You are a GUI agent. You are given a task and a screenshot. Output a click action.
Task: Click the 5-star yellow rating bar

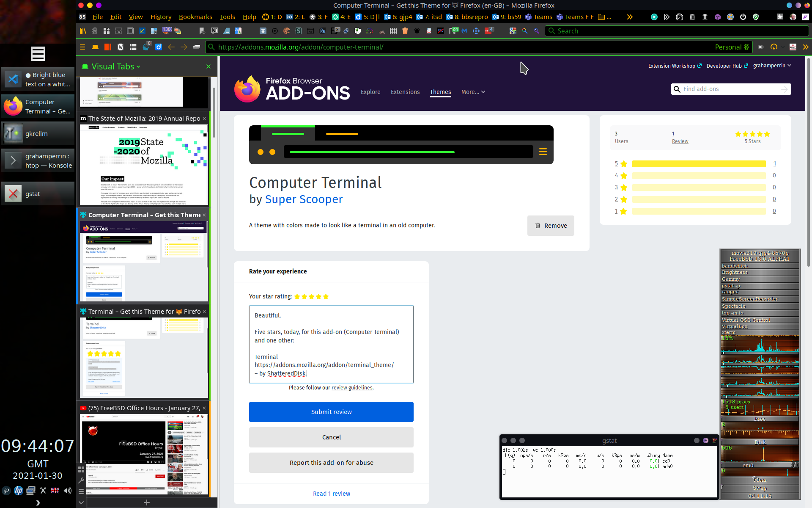699,164
